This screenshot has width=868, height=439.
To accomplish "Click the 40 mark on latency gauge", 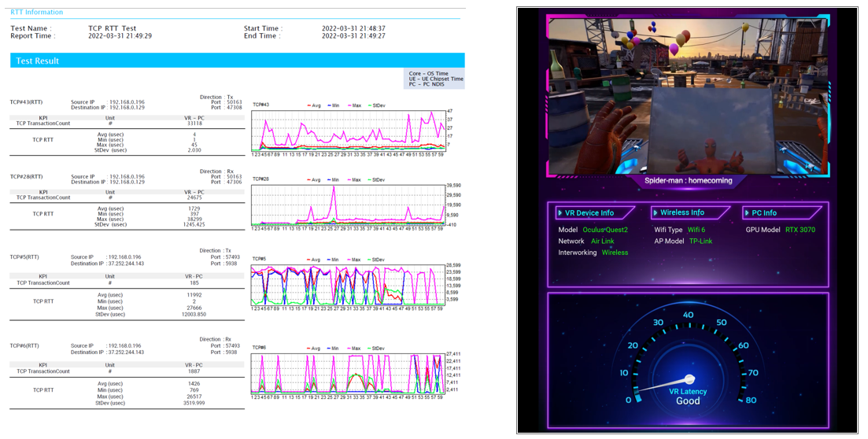I will tap(688, 315).
